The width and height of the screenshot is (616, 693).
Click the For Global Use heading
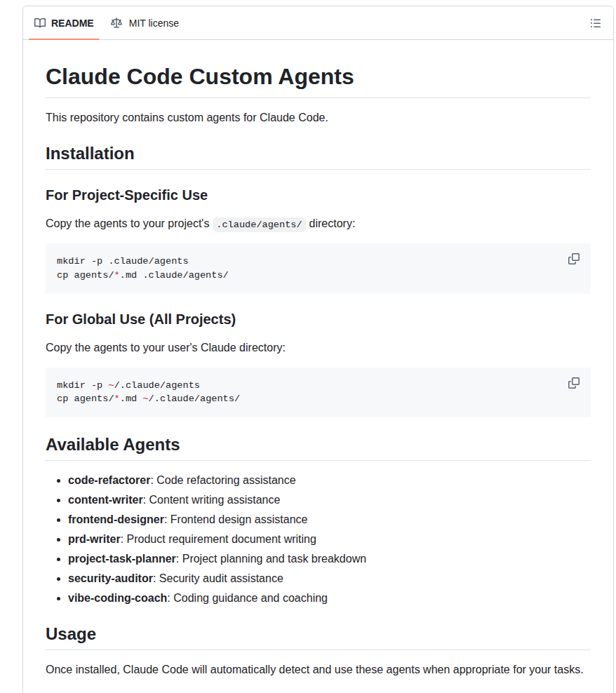coord(140,319)
